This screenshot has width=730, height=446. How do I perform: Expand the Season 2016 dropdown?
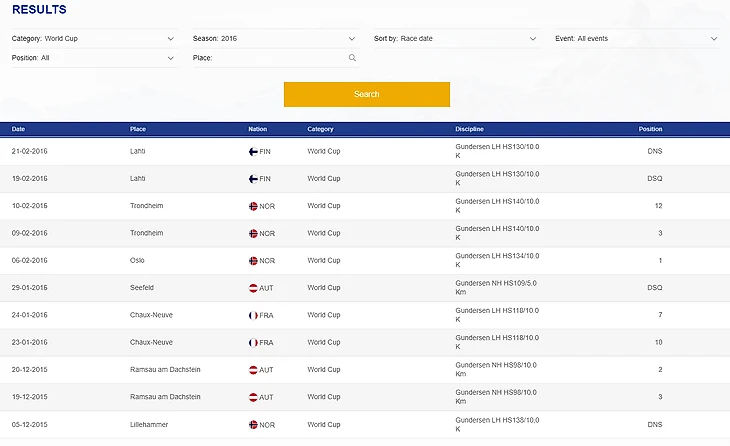click(274, 39)
